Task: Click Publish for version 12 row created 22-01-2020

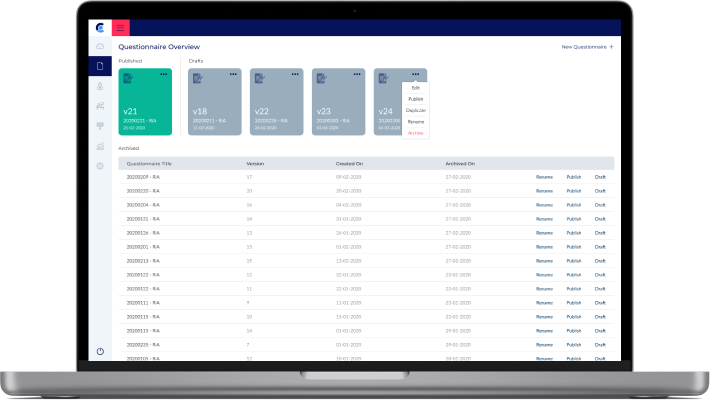Action: click(574, 275)
